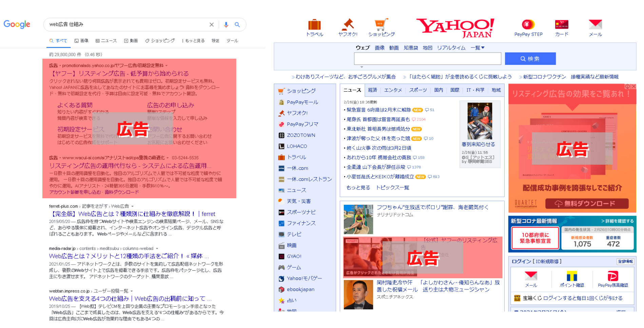Open the カード icon in Yahoo header
This screenshot has width=644, height=328.
562,24
